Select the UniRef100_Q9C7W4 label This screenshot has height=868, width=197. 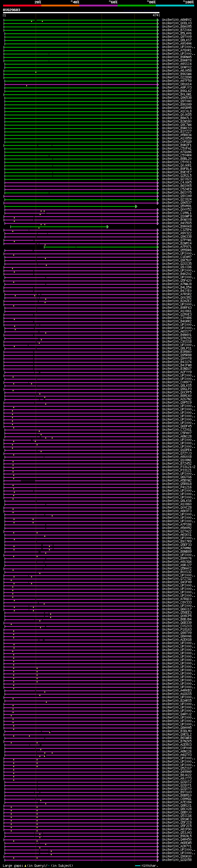177,125
